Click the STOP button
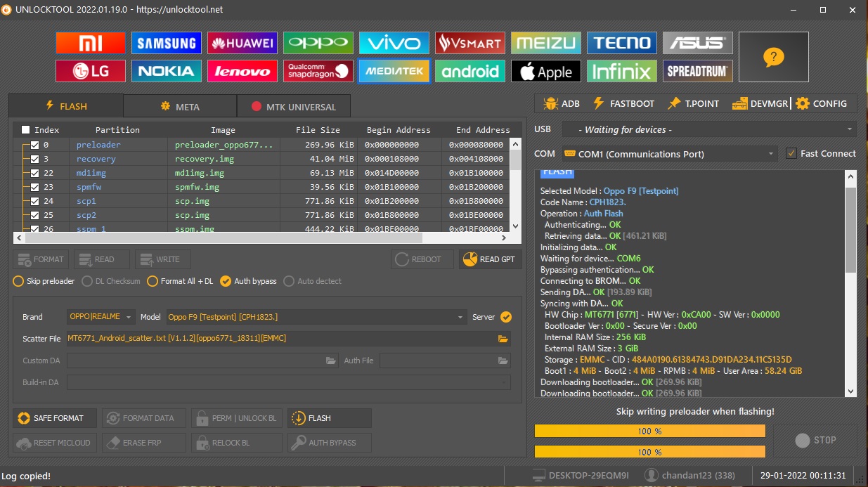Viewport: 868px width, 487px height. click(815, 441)
